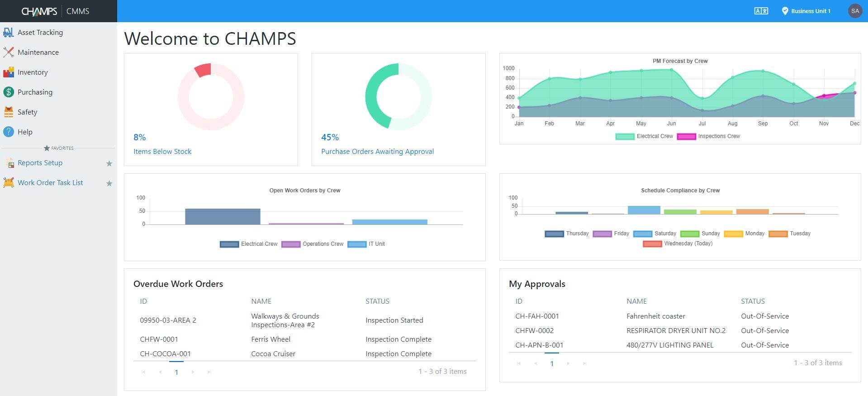Screen dimensions: 868x396
Task: Toggle Monday legend in Schedule Compliance
Action: coord(744,234)
